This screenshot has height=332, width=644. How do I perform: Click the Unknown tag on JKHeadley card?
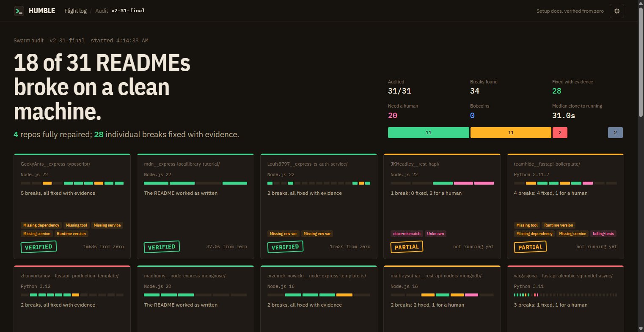tap(435, 234)
